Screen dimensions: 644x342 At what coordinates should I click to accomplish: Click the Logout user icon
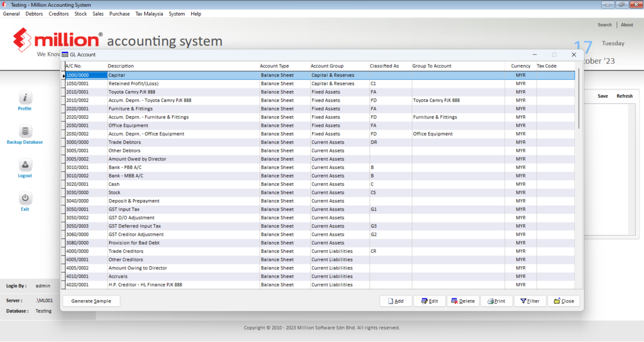click(25, 165)
